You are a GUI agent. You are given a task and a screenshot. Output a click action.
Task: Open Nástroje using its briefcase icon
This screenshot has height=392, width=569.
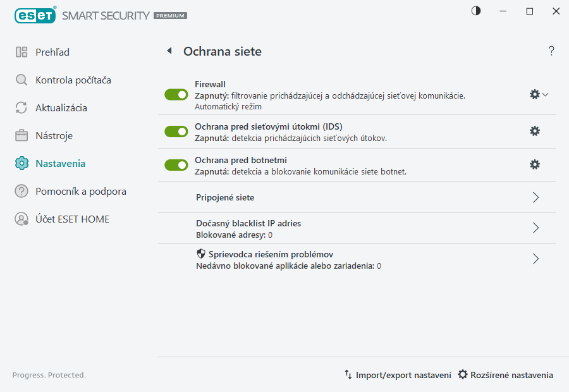point(21,135)
